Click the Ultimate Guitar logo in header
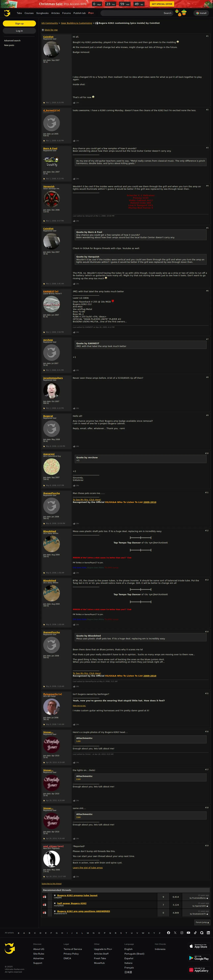213x980 pixels. [7, 13]
